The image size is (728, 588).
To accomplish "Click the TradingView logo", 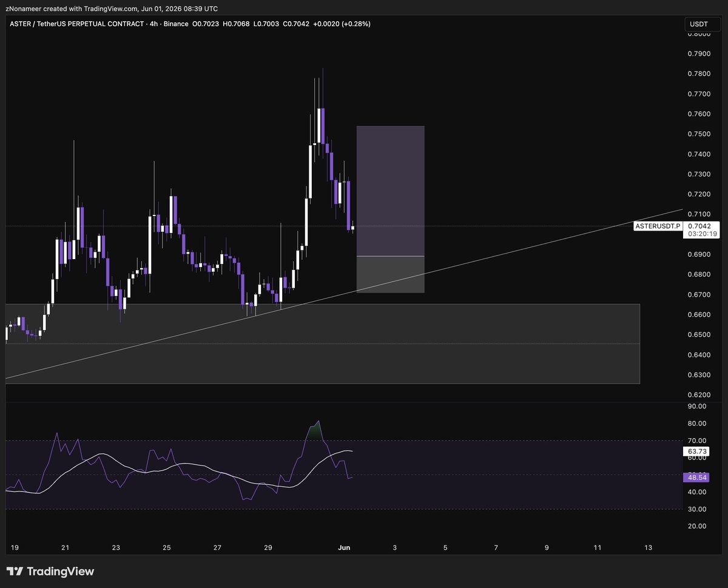I will click(x=50, y=572).
